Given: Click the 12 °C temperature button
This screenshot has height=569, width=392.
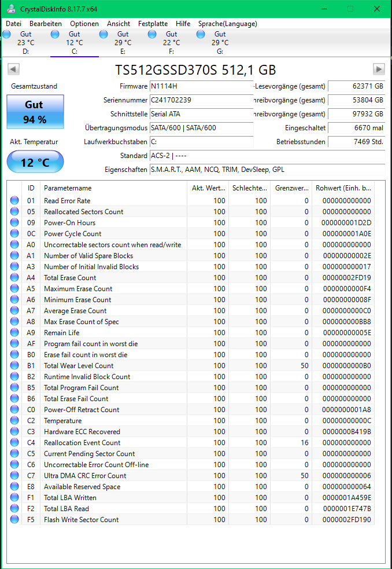Looking at the screenshot, I should (35, 161).
